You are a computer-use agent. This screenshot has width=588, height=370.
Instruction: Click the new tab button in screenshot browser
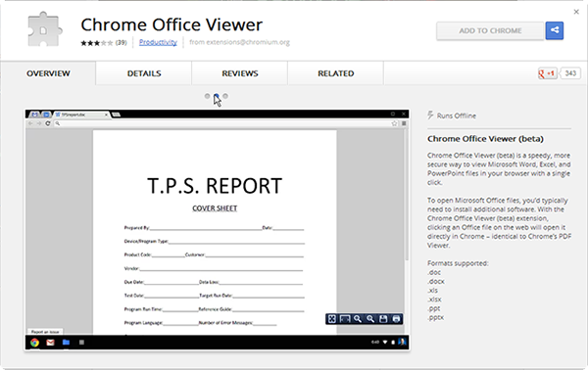pyautogui.click(x=117, y=115)
